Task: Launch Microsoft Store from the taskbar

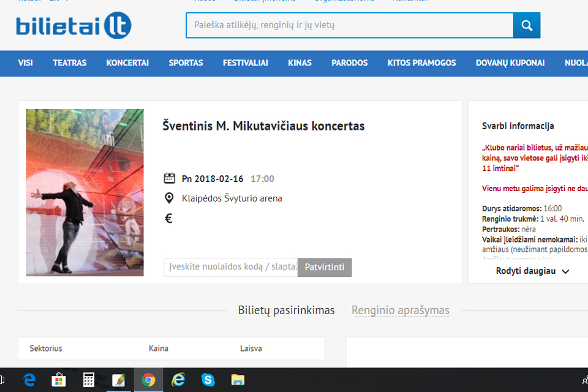Action: [59, 380]
